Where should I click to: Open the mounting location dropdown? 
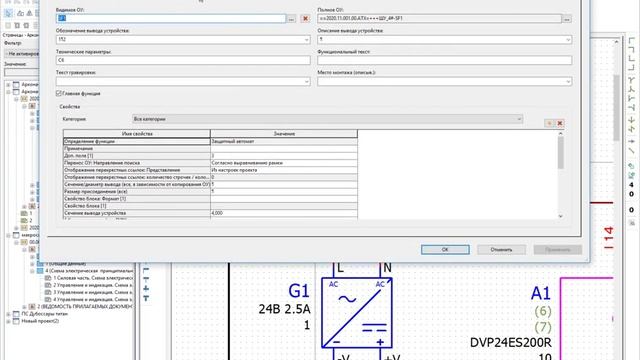(x=568, y=82)
